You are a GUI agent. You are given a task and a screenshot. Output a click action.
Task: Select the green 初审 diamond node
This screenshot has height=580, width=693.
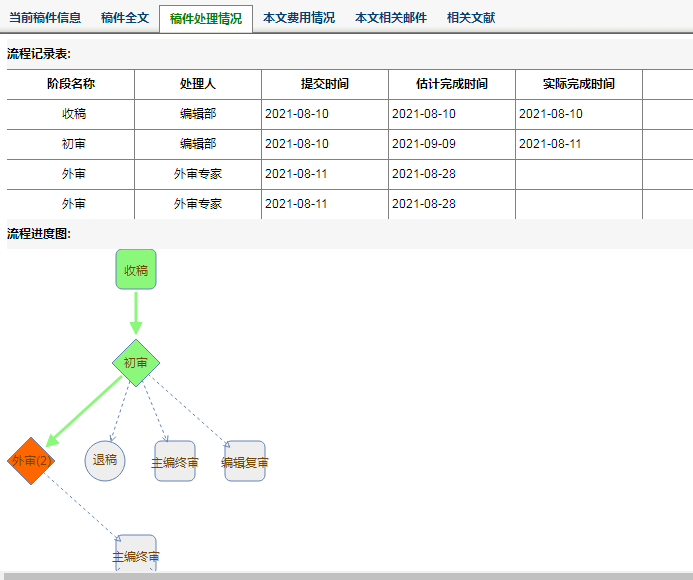click(x=136, y=363)
